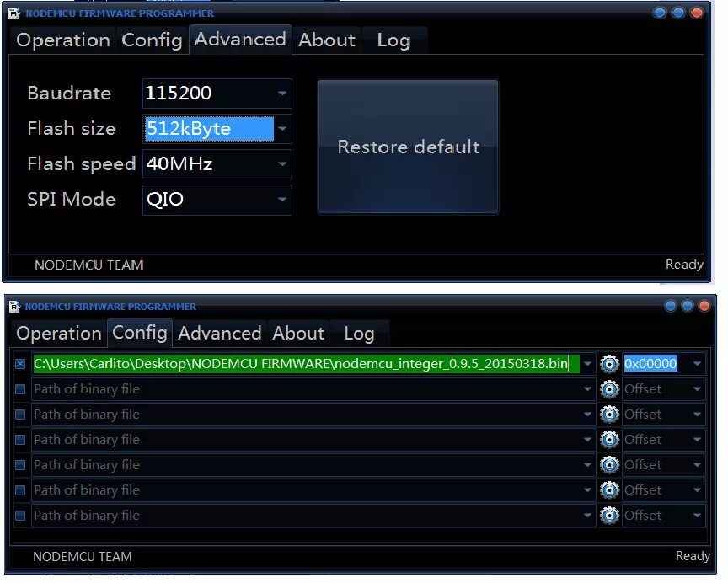
Task: Enable the checkbox of the second file row
Action: (20, 389)
